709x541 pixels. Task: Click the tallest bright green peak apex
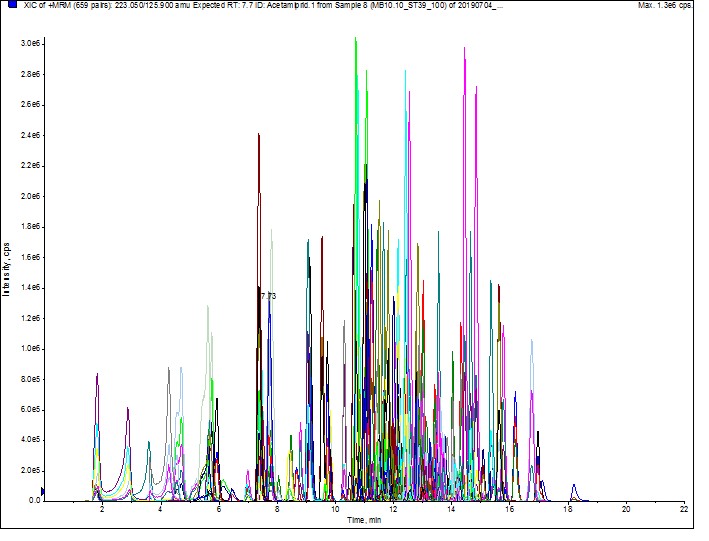click(x=355, y=40)
